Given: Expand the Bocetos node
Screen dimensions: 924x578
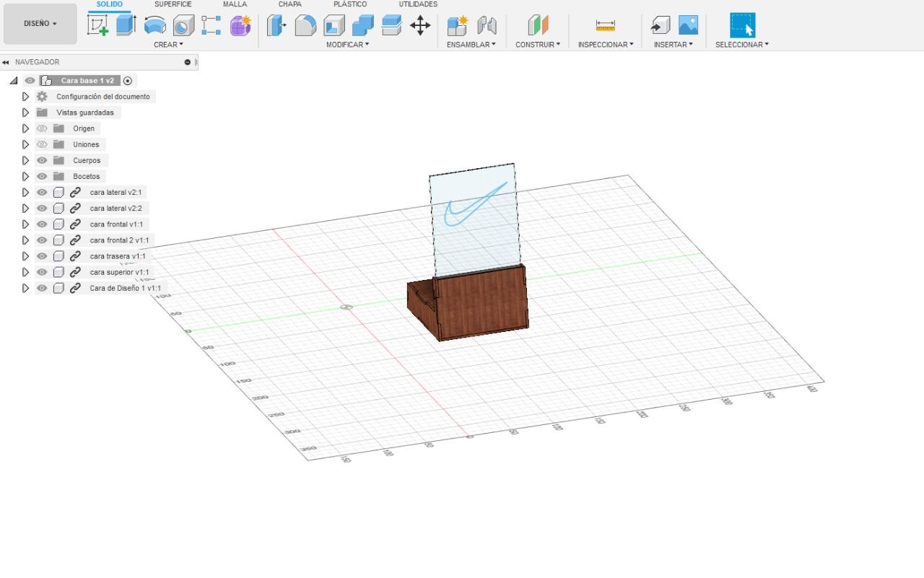Looking at the screenshot, I should (25, 176).
